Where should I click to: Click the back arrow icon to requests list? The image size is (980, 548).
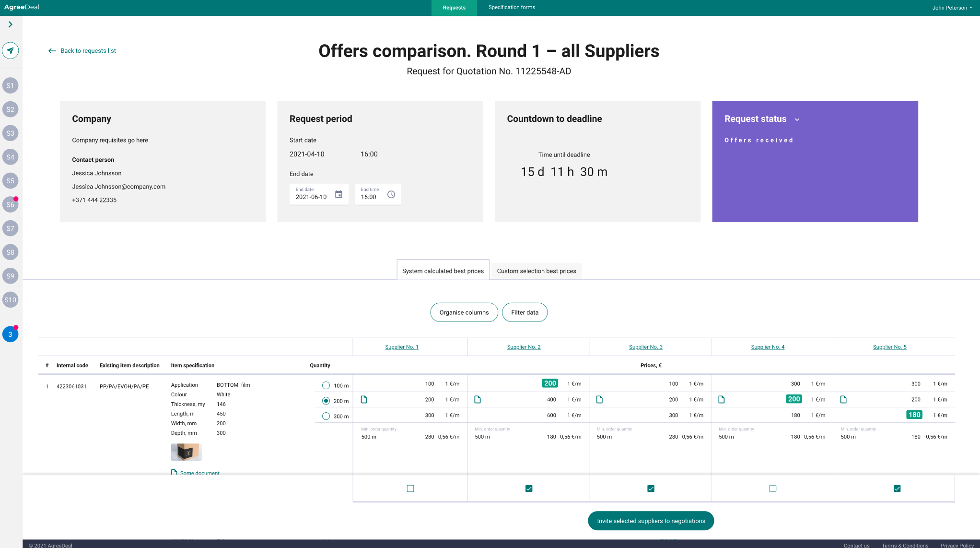pos(52,51)
